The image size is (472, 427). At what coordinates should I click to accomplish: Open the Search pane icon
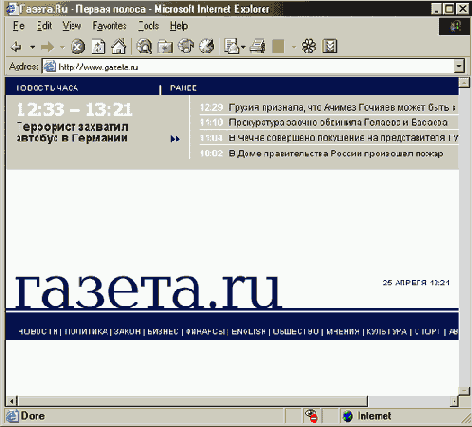tap(145, 46)
